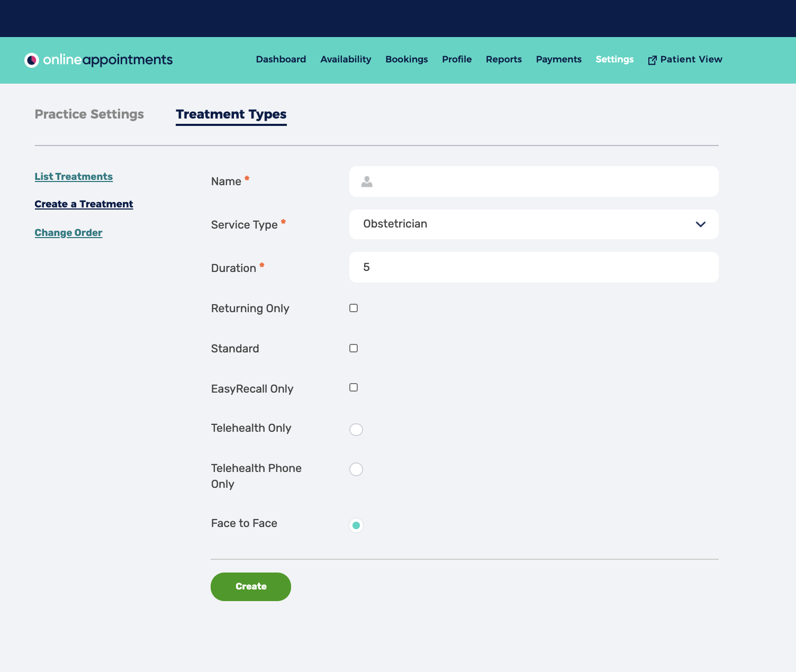Check the EasyRecall Only box

tap(354, 387)
